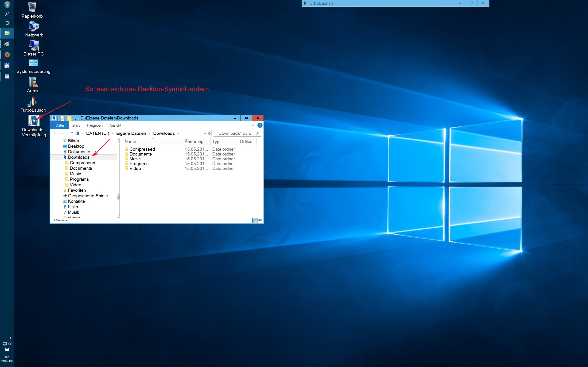Go up one folder level arrow
This screenshot has height=367, width=588.
(72, 133)
